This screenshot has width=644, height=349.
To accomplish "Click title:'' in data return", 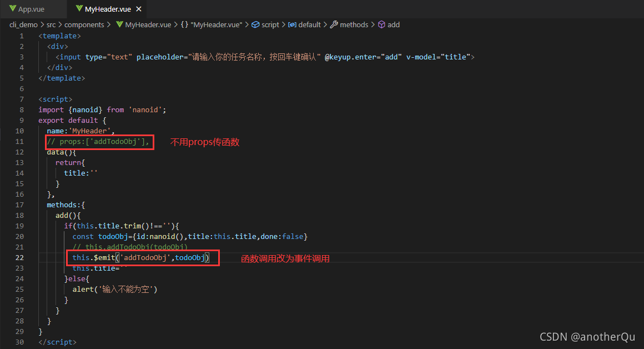I will pos(81,173).
